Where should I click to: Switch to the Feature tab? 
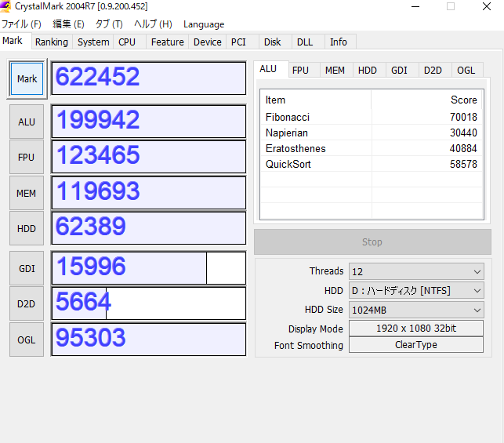(168, 42)
